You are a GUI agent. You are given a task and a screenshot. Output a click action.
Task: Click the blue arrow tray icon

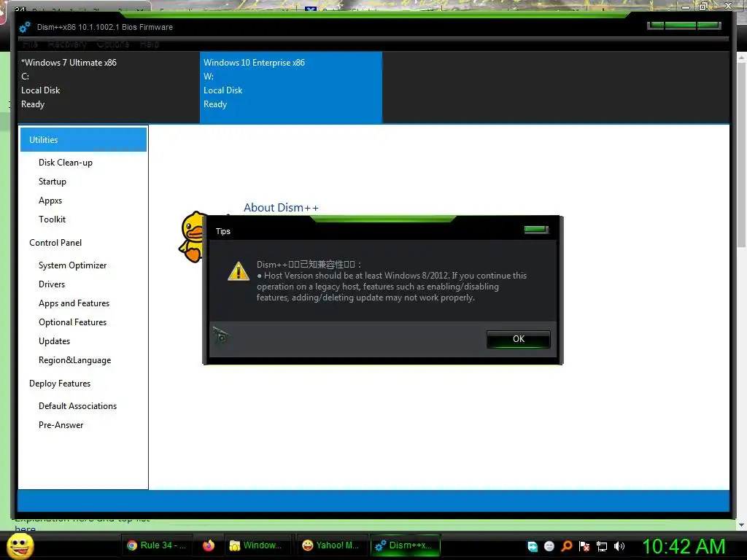pos(533,546)
